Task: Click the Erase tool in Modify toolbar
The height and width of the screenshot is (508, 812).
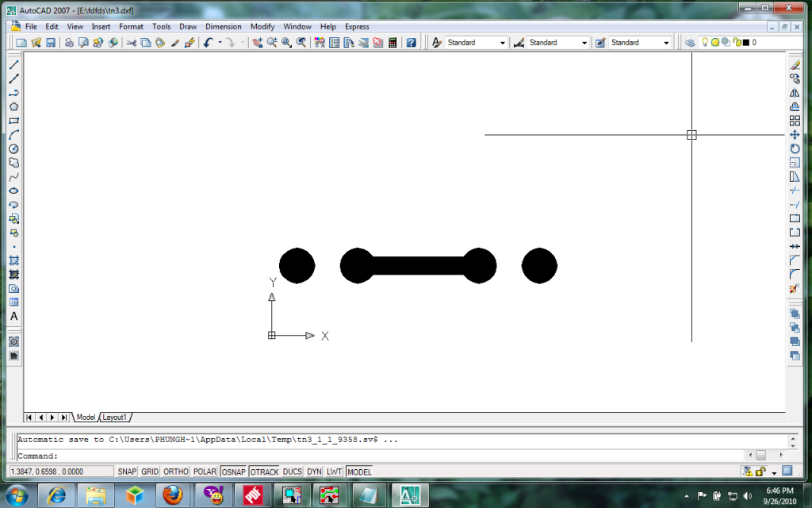Action: pos(795,65)
